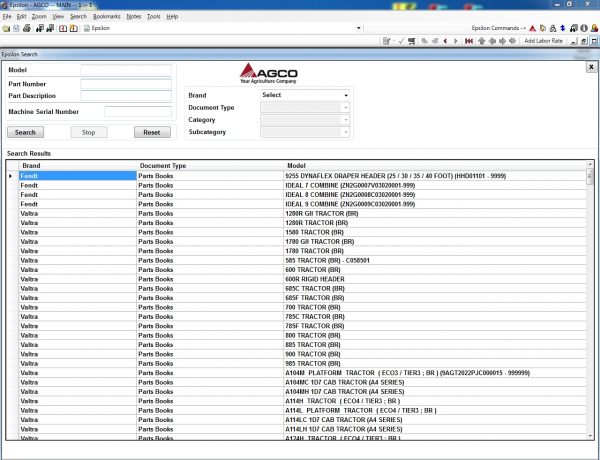Click the Reset button
Viewport: 600px width, 460px height.
[152, 132]
